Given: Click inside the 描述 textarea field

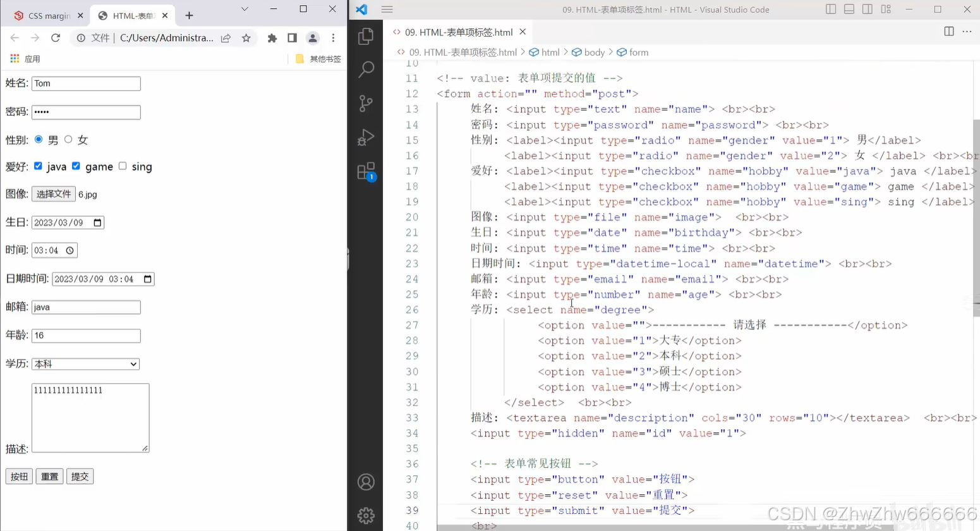Looking at the screenshot, I should point(90,417).
